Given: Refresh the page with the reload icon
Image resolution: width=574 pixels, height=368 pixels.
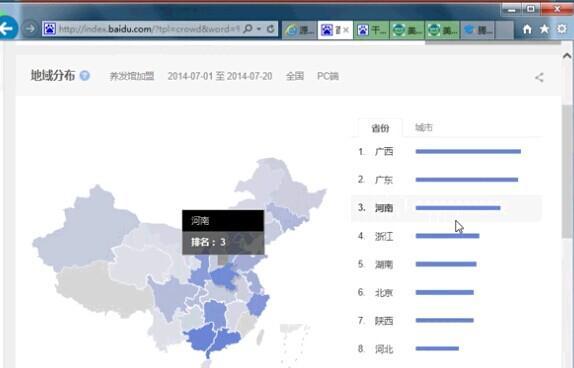Looking at the screenshot, I should (271, 29).
